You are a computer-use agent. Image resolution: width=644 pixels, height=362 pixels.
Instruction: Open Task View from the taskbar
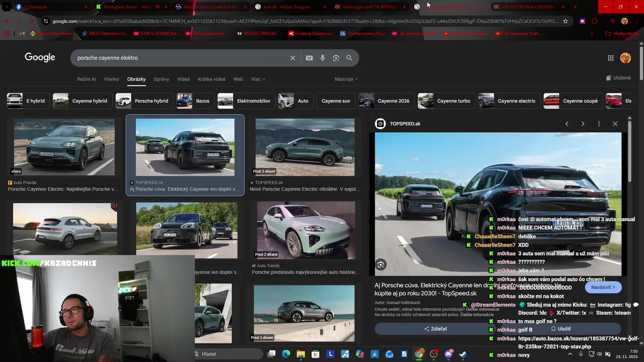(x=271, y=354)
